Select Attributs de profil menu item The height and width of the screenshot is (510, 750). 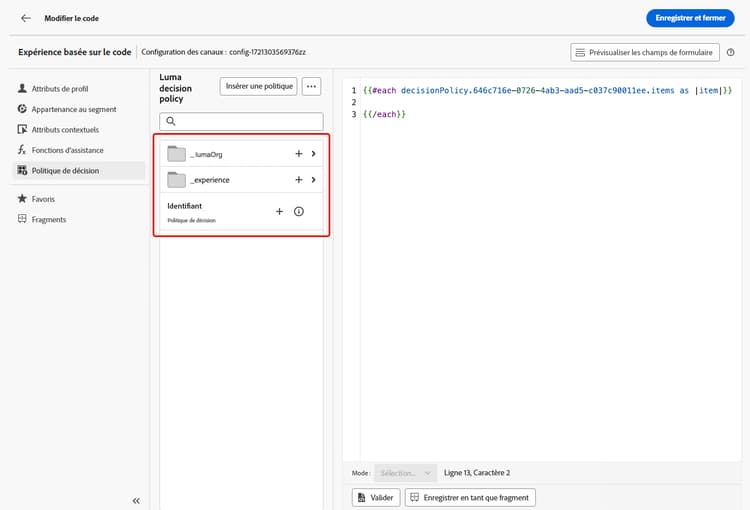[60, 89]
